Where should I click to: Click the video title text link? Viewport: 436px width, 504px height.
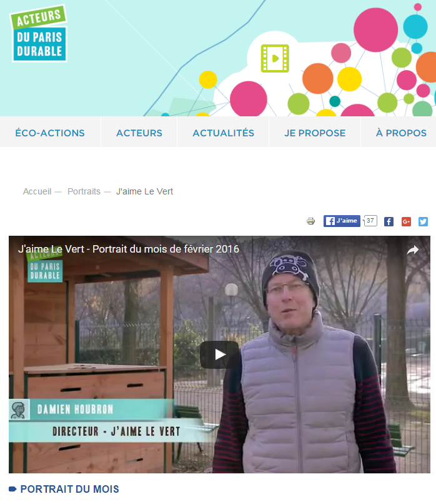click(129, 249)
